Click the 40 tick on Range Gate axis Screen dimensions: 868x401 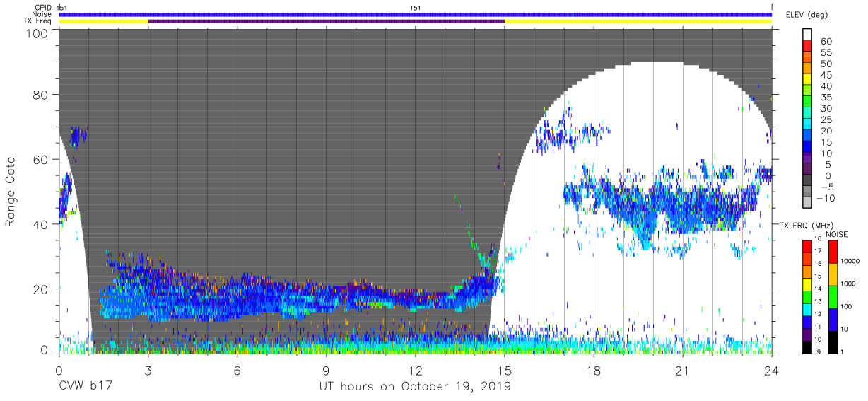tap(41, 224)
